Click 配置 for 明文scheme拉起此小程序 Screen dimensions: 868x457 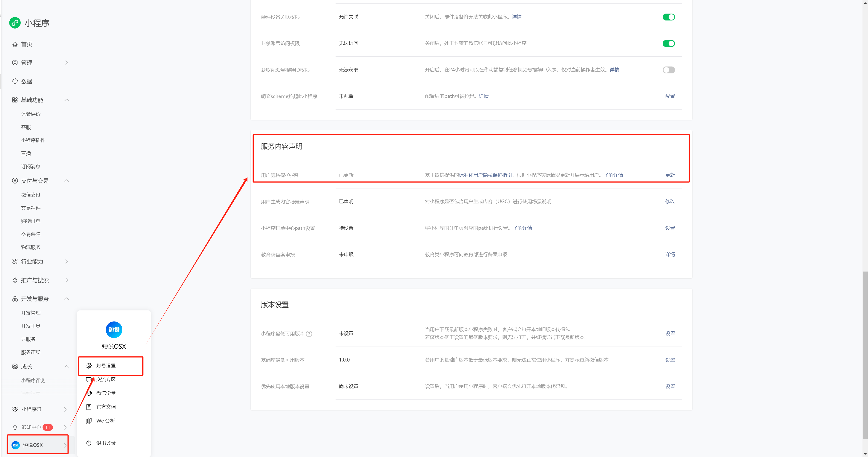pyautogui.click(x=670, y=96)
